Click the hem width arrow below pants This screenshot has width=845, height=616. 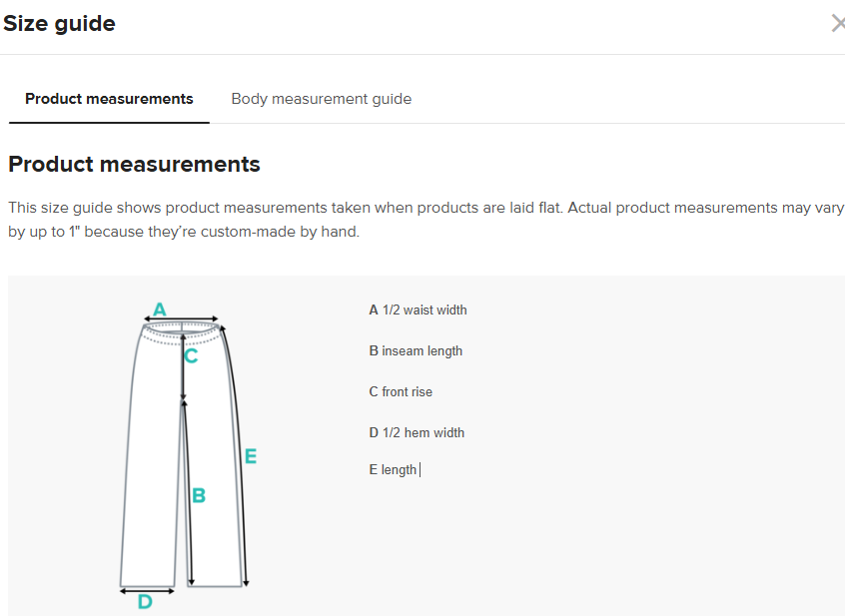(147, 590)
